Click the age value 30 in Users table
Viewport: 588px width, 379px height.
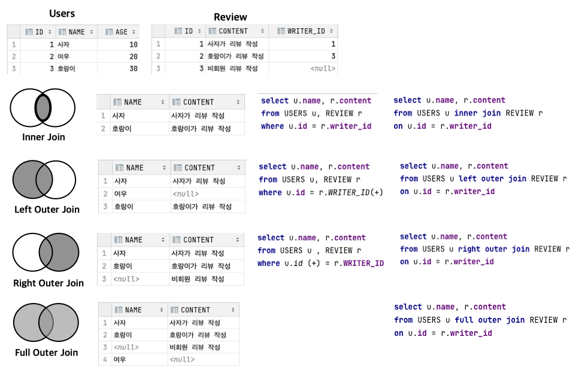pyautogui.click(x=134, y=69)
